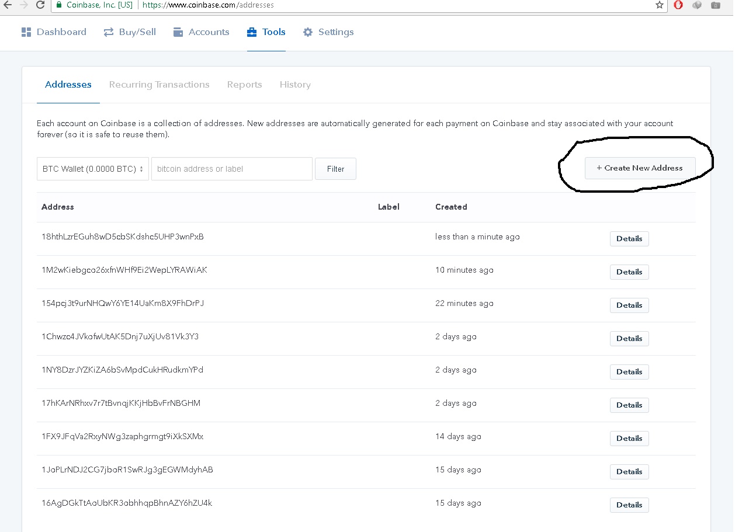Open the Reports tab
The width and height of the screenshot is (756, 532).
[244, 85]
